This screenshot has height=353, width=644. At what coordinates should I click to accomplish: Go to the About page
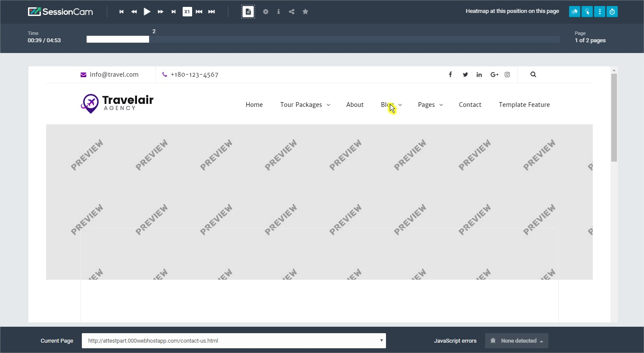click(x=355, y=105)
